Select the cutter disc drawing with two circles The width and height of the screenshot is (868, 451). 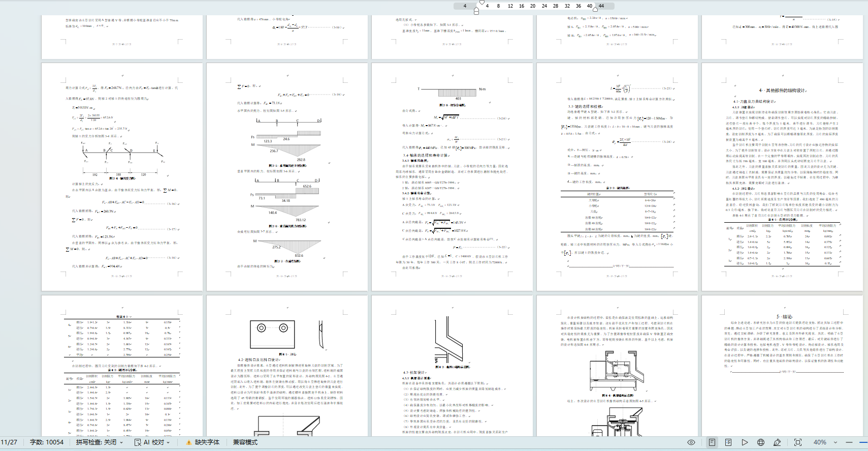(x=272, y=335)
